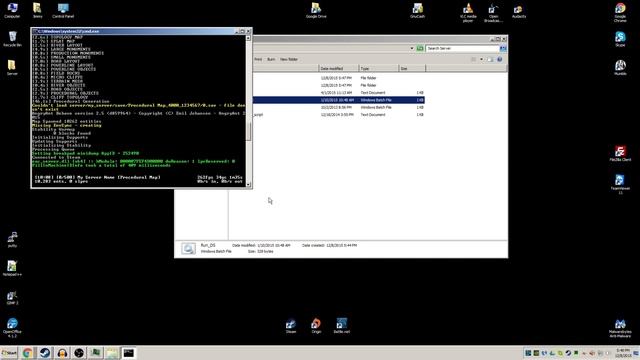Select the 4/1/2015 Text Document row
Screen dimensions: 640x360
click(x=338, y=93)
